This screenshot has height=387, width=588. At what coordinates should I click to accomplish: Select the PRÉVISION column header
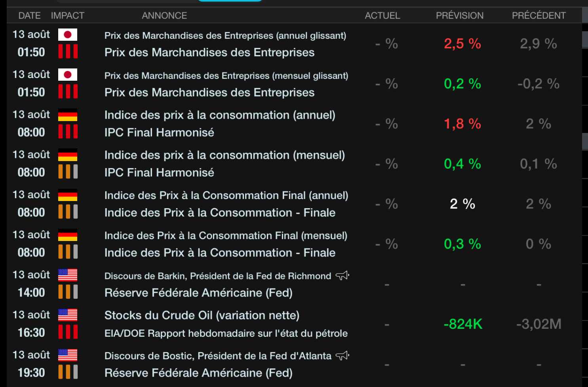460,15
